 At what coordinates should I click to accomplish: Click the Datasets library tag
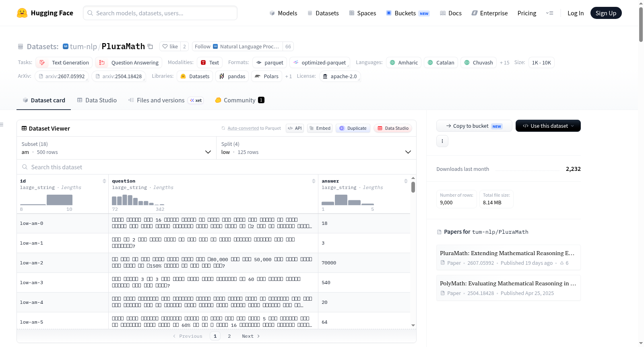point(195,76)
